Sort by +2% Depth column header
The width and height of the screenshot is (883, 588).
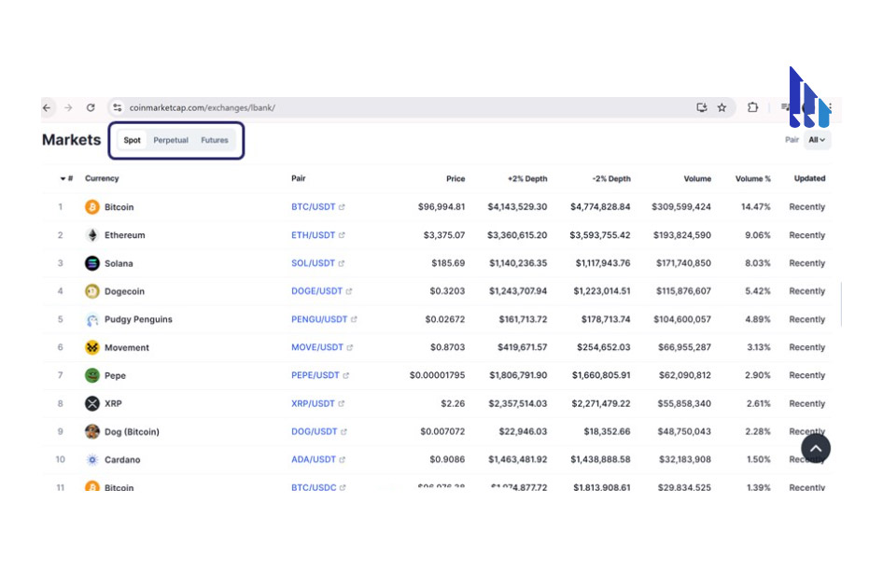527,178
